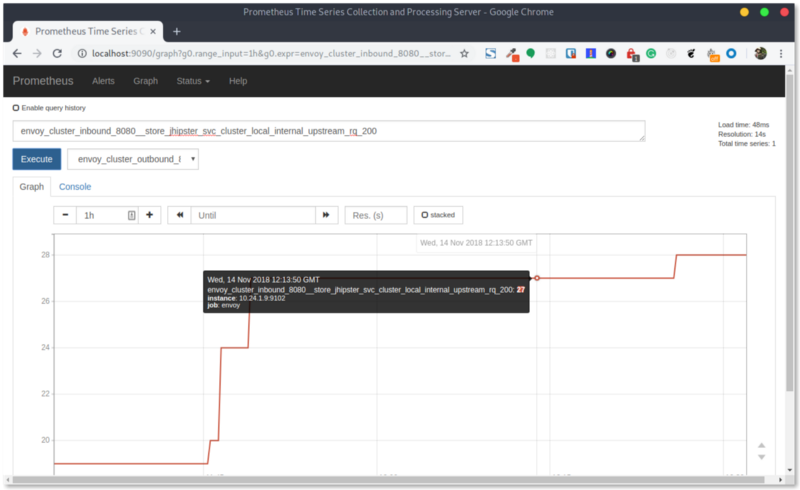Click the horizontal scrollbar at bottom
The width and height of the screenshot is (800, 490).
[x=388, y=480]
